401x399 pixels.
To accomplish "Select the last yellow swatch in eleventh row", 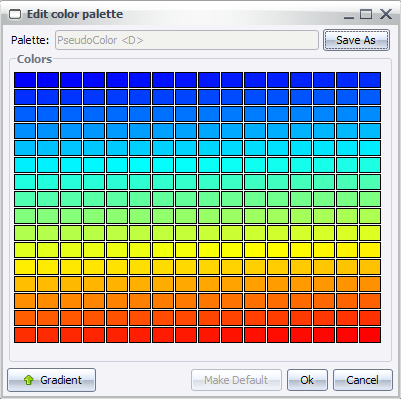I will pyautogui.click(x=370, y=250).
